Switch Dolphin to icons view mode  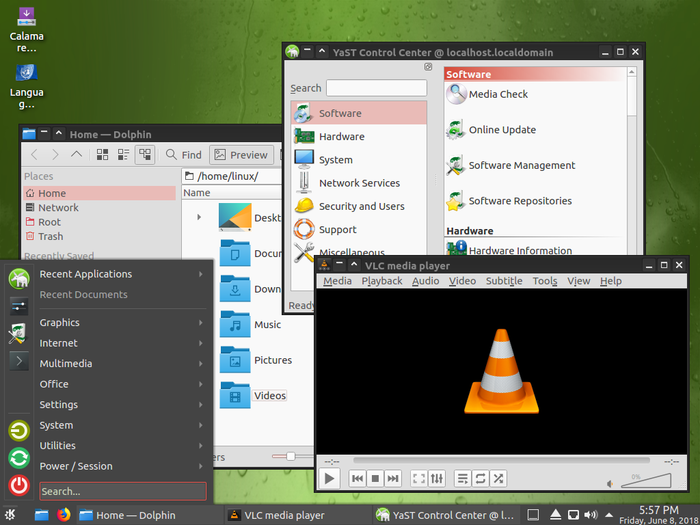[x=102, y=155]
